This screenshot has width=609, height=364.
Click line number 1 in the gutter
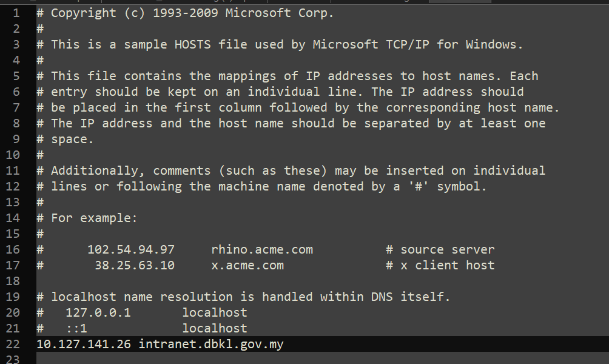click(x=16, y=13)
